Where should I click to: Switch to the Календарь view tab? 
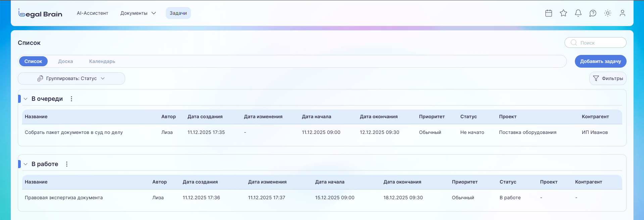102,61
